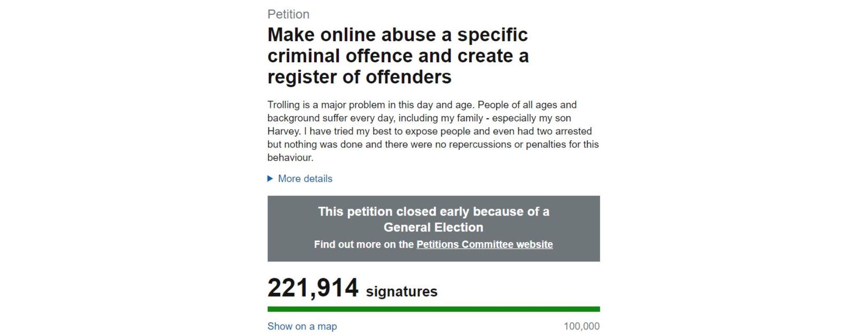868x335 pixels.
Task: Click the underlined Petitions Committee website text
Action: 484,245
